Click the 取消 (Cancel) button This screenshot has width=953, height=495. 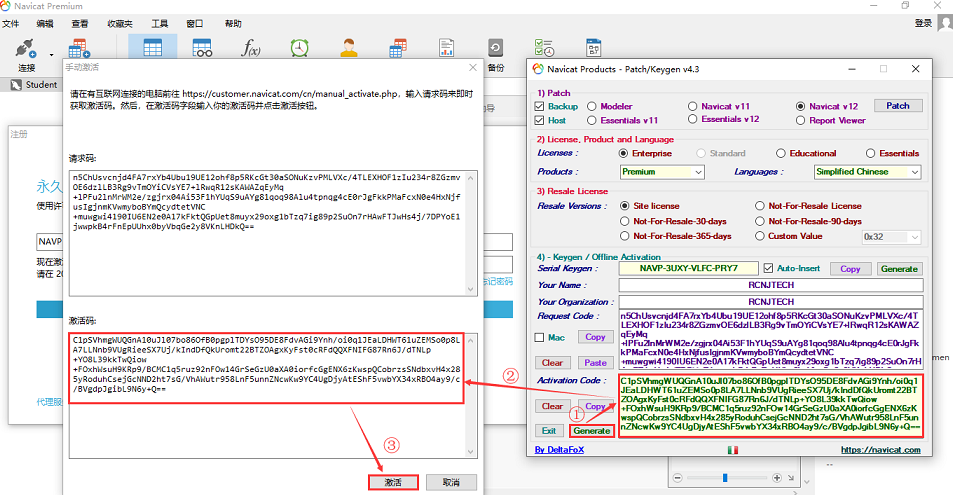coord(451,482)
